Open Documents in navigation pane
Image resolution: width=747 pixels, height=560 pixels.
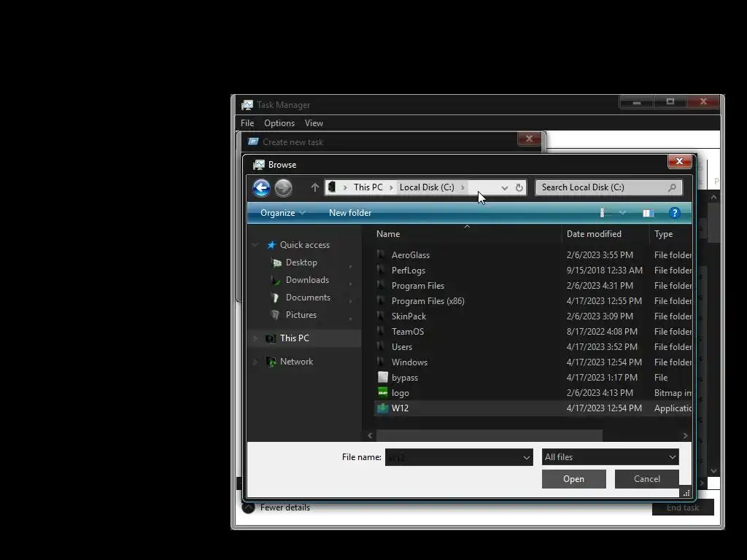(x=309, y=297)
